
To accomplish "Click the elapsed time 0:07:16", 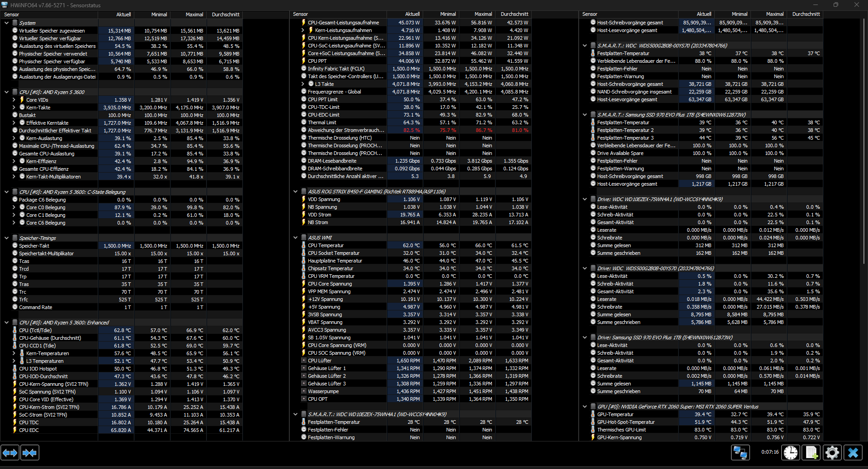I will 770,452.
